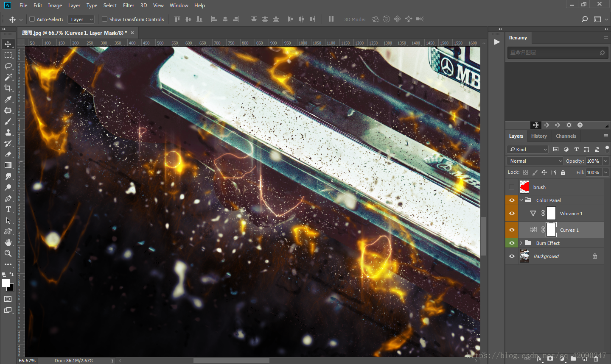Screen dimensions: 611x364
Task: Select the Rectangular Marquee tool
Action: (x=8, y=55)
